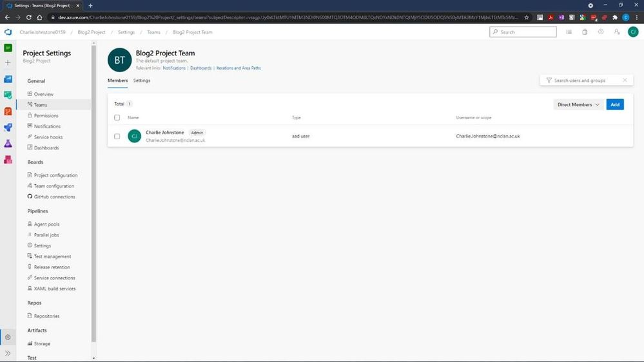This screenshot has height=362, width=644.
Task: Open Notifications in settings sidebar
Action: [47, 126]
